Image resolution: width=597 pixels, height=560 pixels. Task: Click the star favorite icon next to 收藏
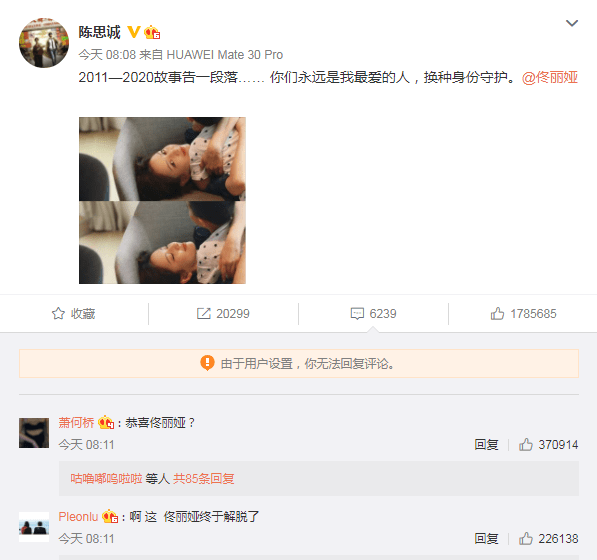[x=58, y=314]
